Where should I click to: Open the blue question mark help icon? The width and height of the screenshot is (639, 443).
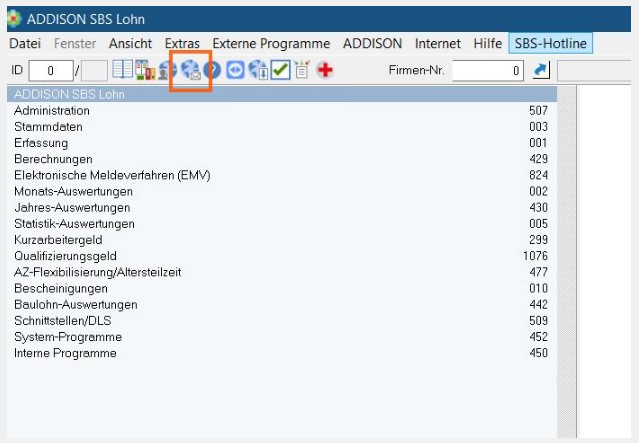[212, 70]
